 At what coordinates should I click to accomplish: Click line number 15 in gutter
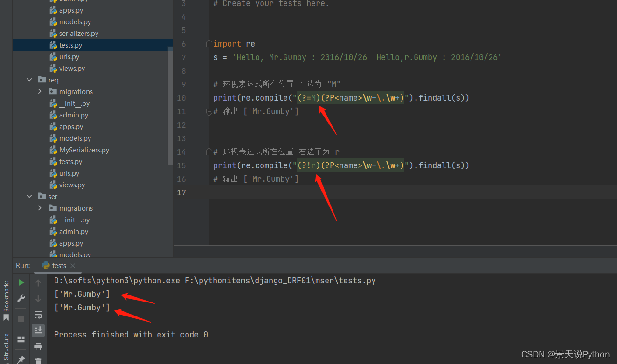point(181,165)
